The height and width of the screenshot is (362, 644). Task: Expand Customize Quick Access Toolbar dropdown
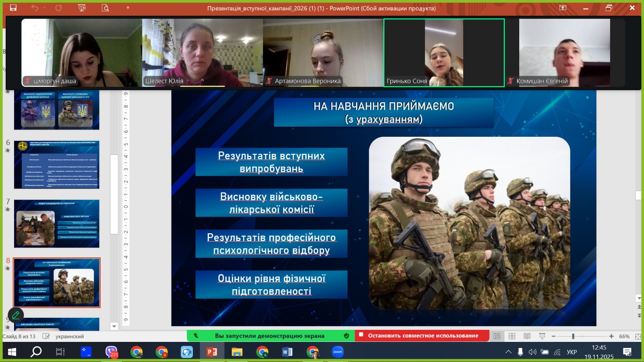pos(128,8)
